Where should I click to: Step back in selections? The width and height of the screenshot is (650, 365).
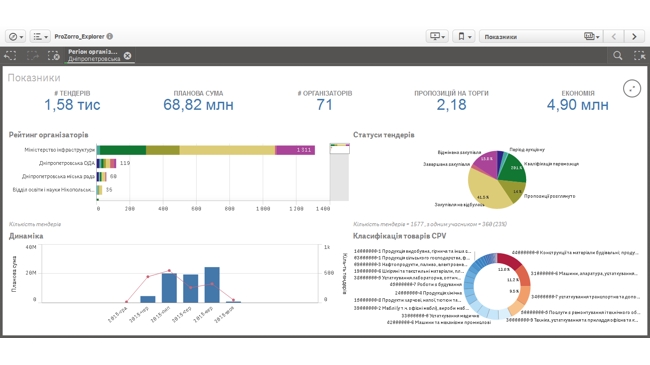point(10,56)
